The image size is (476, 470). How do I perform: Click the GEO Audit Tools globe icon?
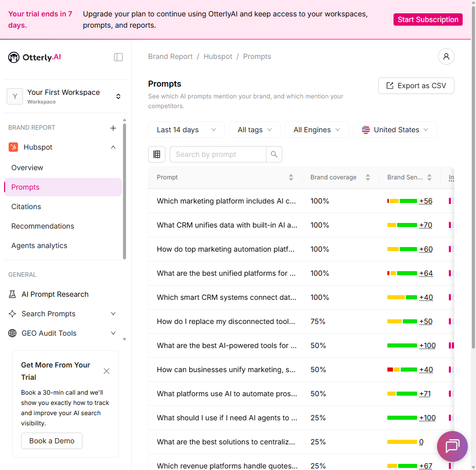[x=12, y=333]
